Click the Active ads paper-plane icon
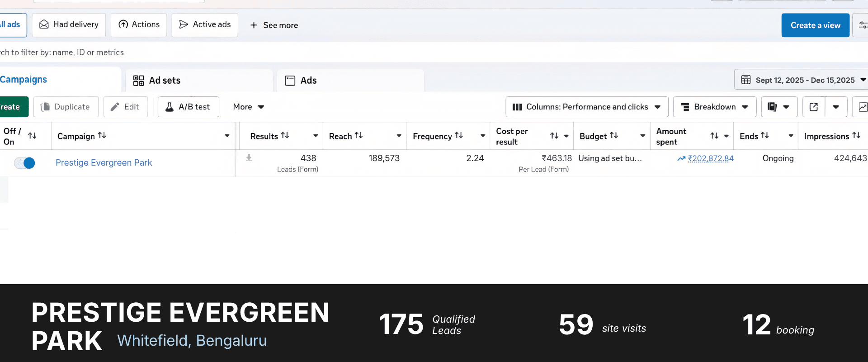The height and width of the screenshot is (362, 868). (184, 24)
